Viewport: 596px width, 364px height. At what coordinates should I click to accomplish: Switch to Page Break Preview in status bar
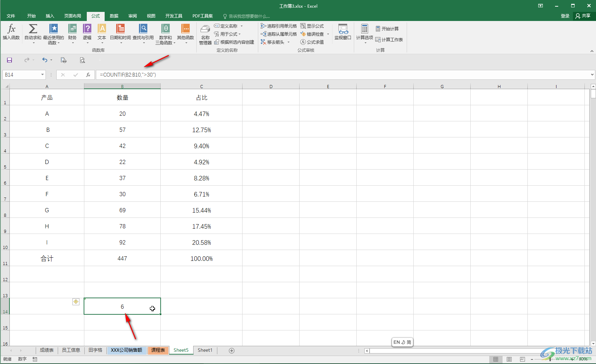[x=523, y=359]
